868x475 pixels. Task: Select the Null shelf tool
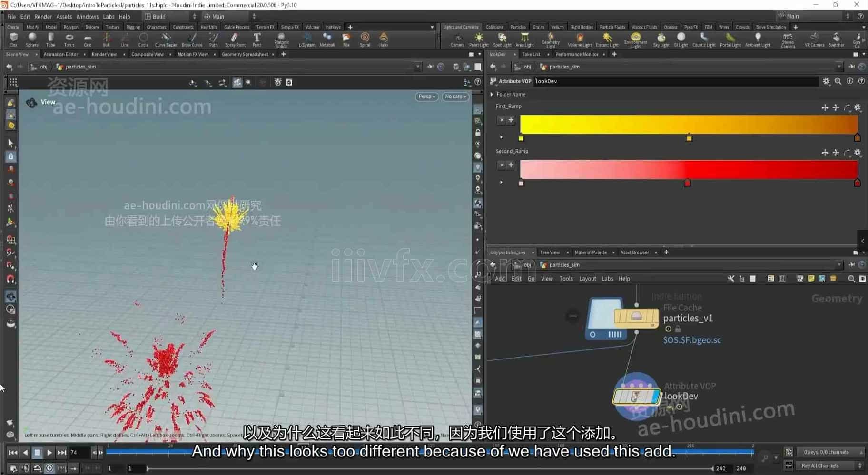pyautogui.click(x=106, y=39)
